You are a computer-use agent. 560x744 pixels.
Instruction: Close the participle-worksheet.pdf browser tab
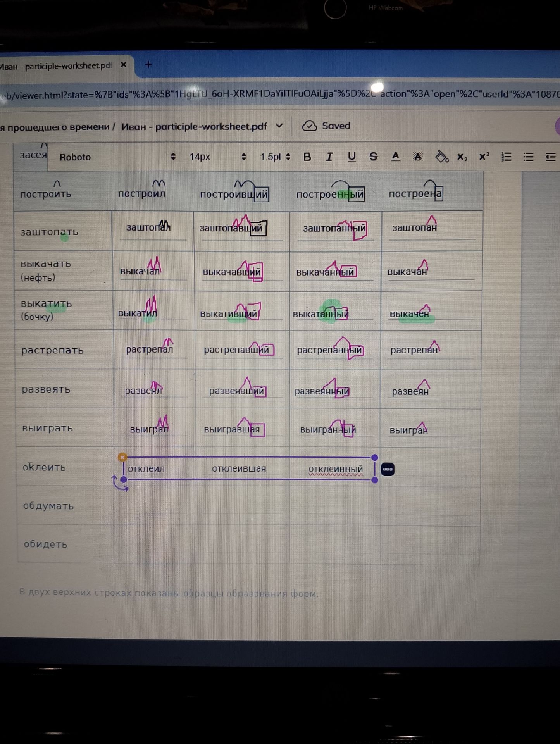124,65
